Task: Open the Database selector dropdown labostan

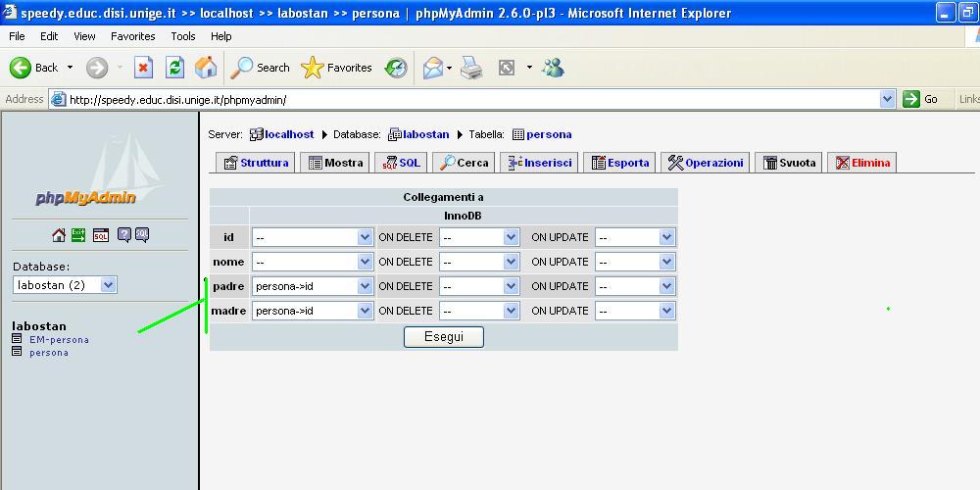Action: click(x=66, y=285)
